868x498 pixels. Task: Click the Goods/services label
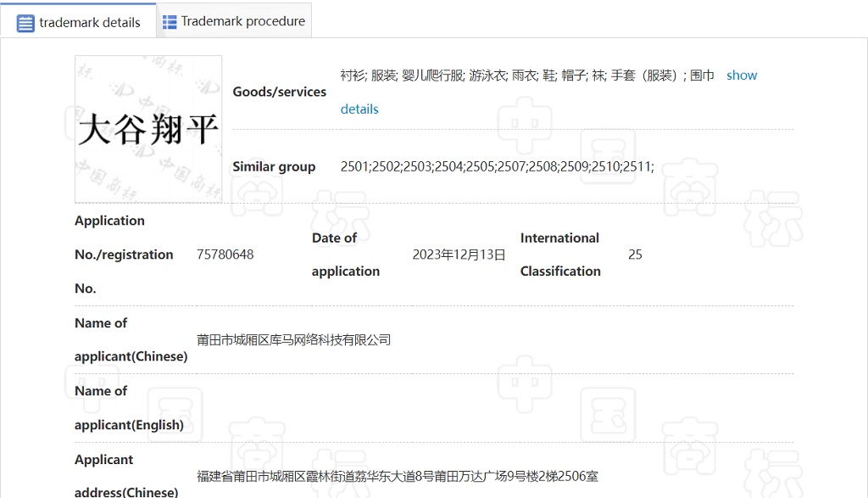[x=280, y=92]
